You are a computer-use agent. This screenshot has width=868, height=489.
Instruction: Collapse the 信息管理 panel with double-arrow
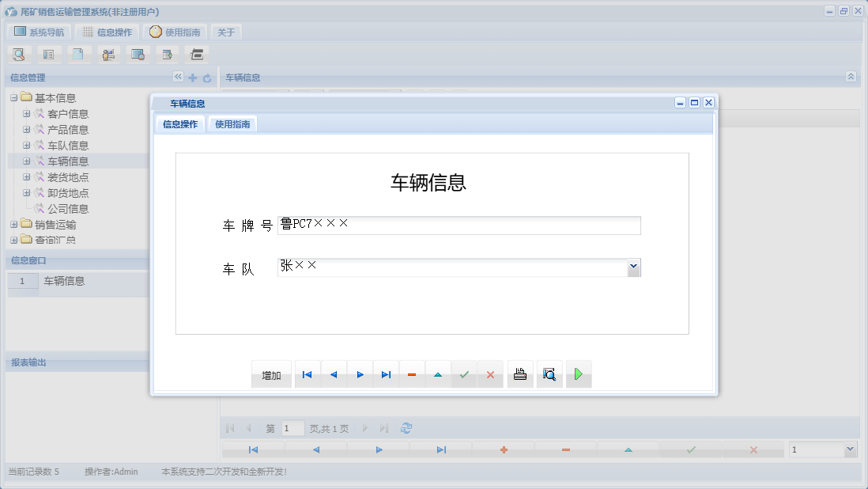(x=178, y=77)
